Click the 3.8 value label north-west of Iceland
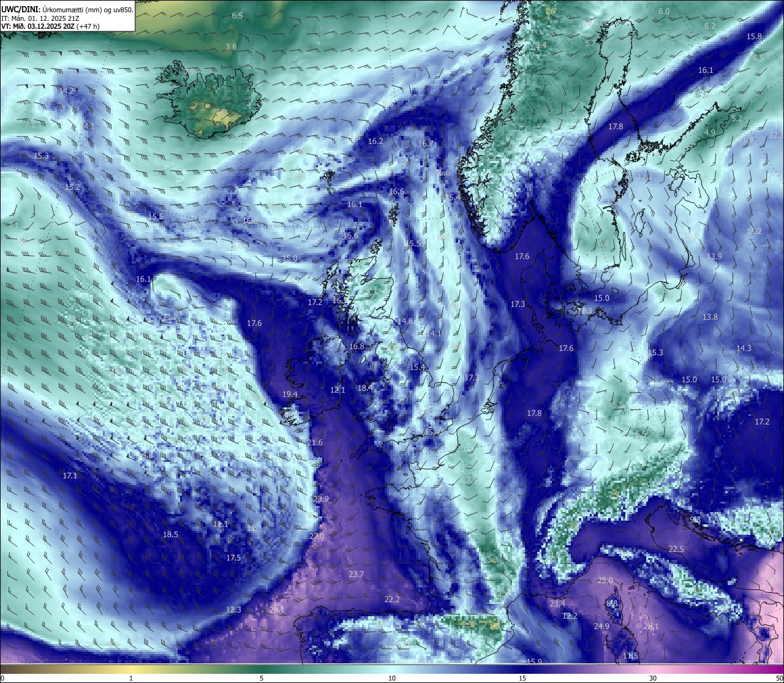Viewport: 784px width, 683px height. click(231, 47)
